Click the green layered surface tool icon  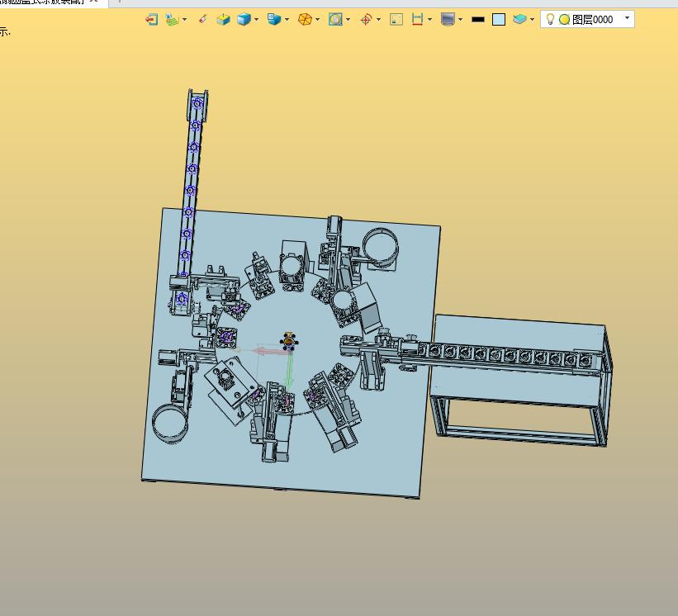click(x=172, y=20)
